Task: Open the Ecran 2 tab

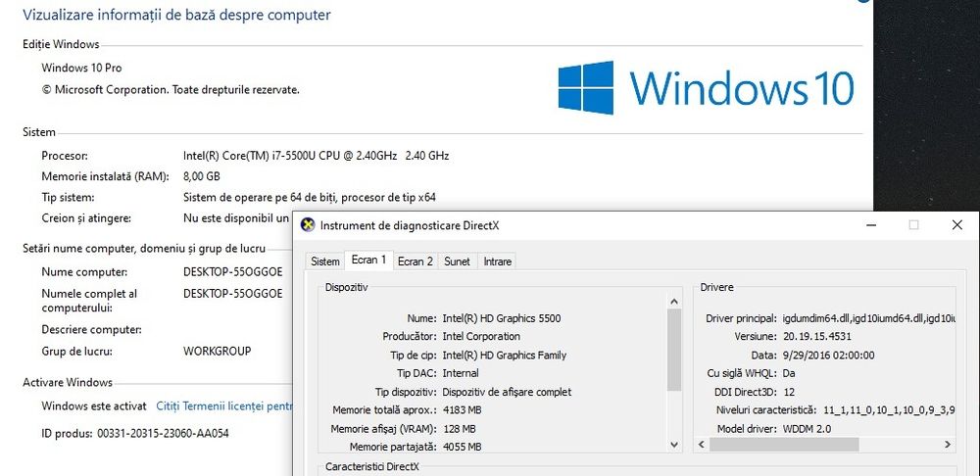Action: click(x=416, y=262)
